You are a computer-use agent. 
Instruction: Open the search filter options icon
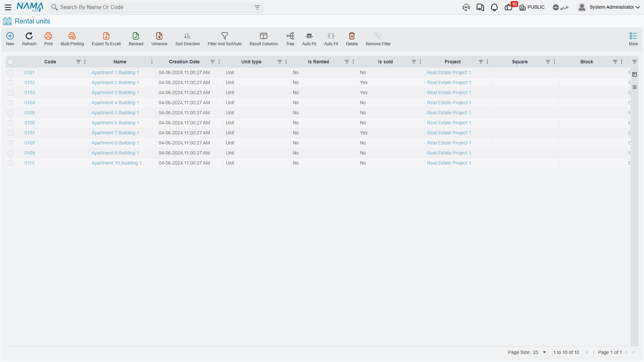257,7
